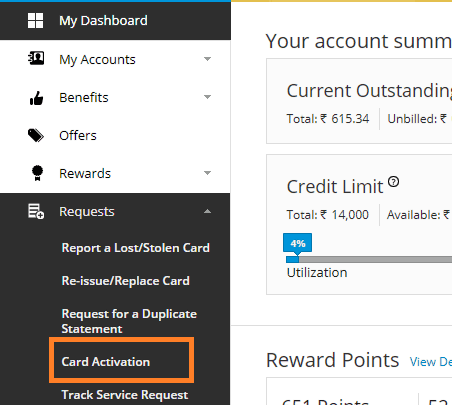This screenshot has height=405, width=452.
Task: Click the Offers tag icon
Action: pyautogui.click(x=35, y=135)
